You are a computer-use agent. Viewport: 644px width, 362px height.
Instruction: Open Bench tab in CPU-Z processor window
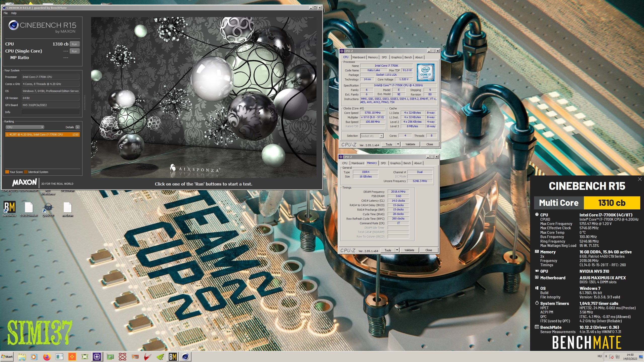(408, 57)
